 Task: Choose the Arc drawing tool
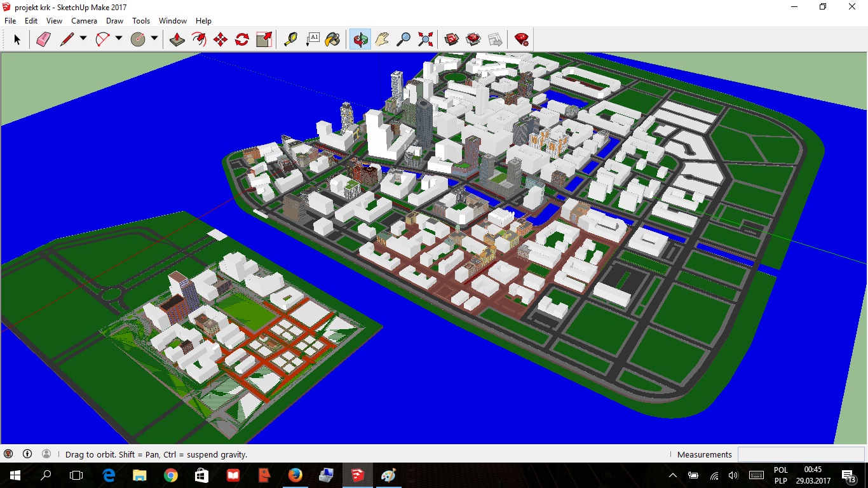[x=102, y=40]
